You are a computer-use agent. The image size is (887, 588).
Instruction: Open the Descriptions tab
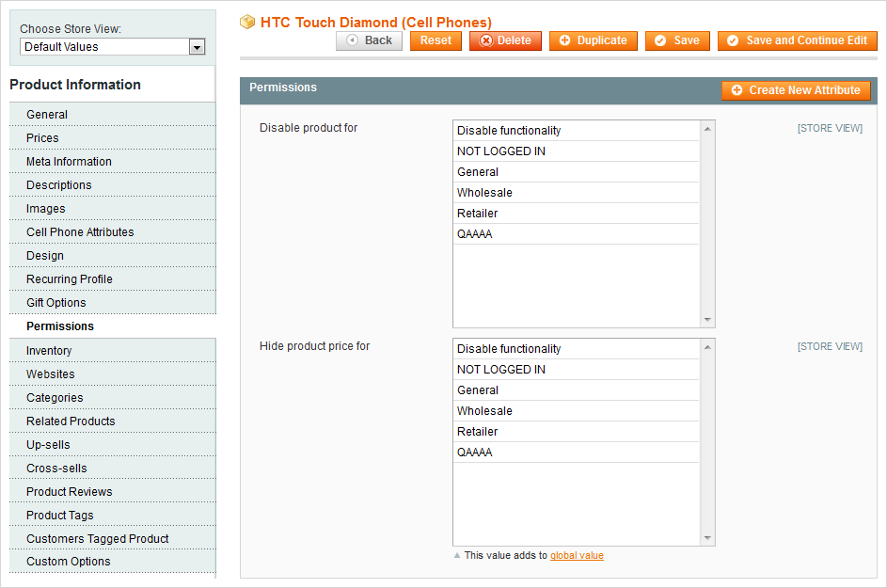click(113, 185)
